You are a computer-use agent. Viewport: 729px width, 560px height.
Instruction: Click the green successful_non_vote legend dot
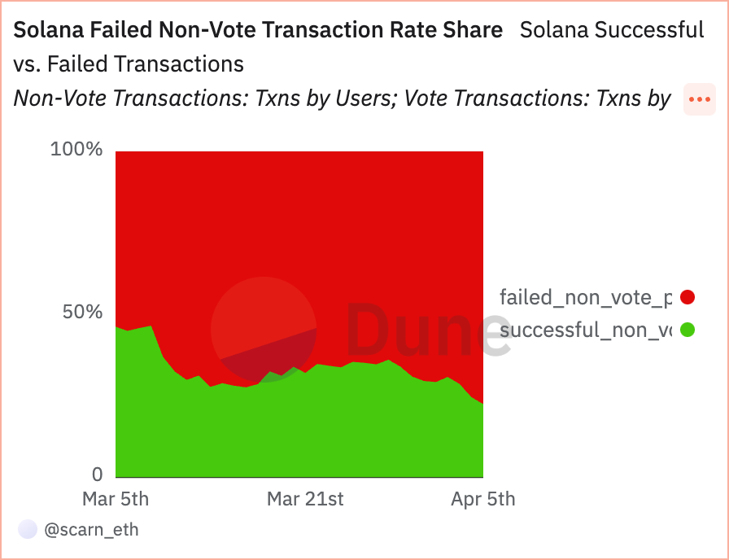click(x=688, y=330)
